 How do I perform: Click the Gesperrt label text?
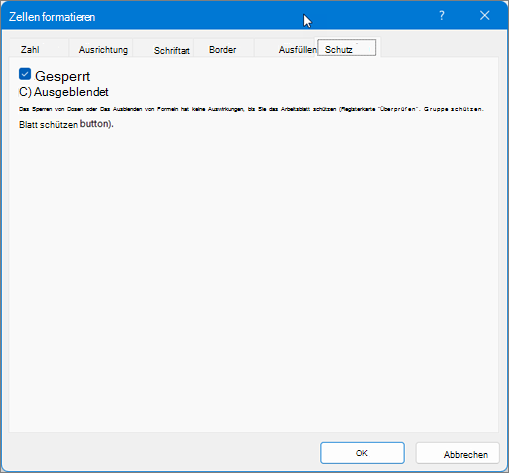pyautogui.click(x=62, y=76)
